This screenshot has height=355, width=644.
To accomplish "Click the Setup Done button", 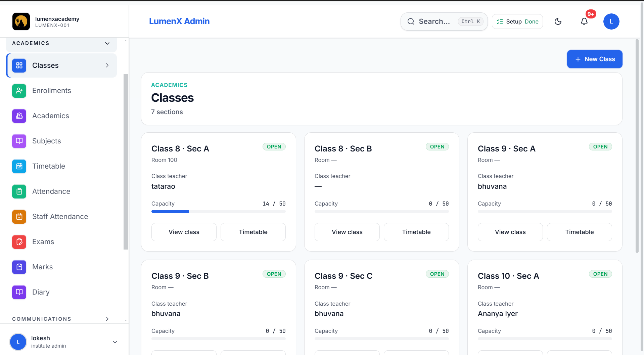I will pyautogui.click(x=517, y=21).
